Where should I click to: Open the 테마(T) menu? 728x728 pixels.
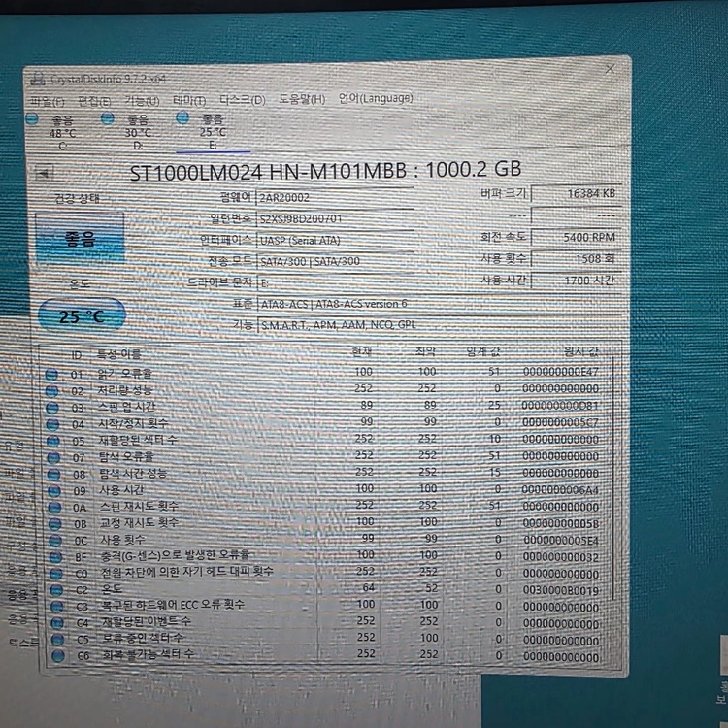189,100
